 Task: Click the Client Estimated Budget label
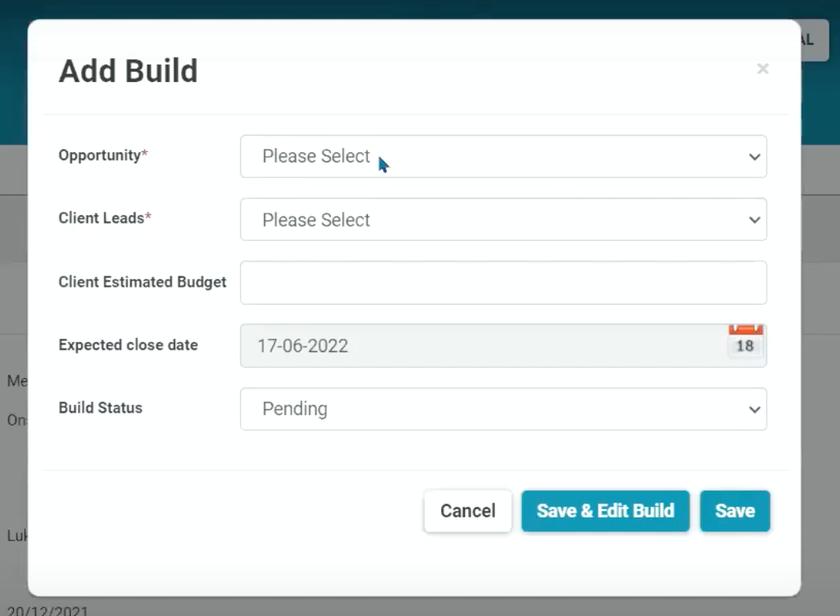click(143, 282)
